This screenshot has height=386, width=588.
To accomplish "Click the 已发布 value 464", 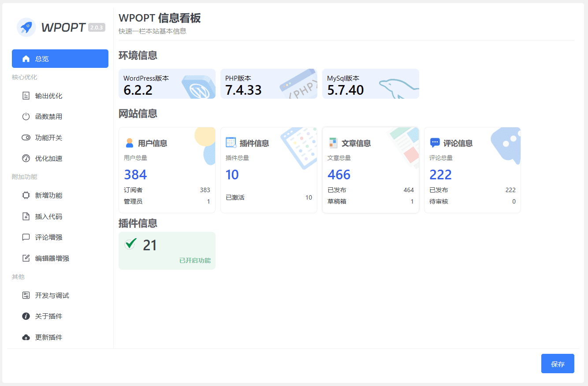I will (x=409, y=190).
